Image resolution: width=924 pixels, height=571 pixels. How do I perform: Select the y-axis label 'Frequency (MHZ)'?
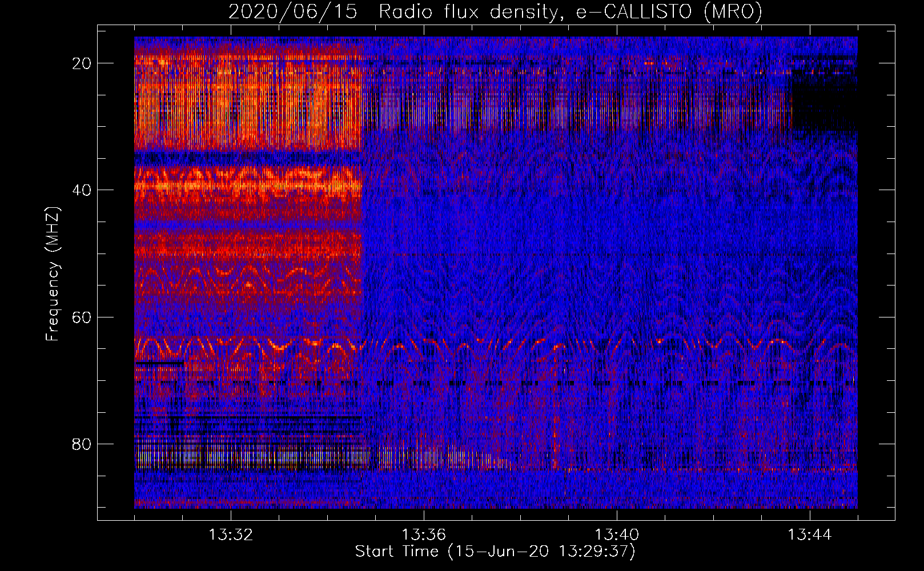pyautogui.click(x=53, y=274)
